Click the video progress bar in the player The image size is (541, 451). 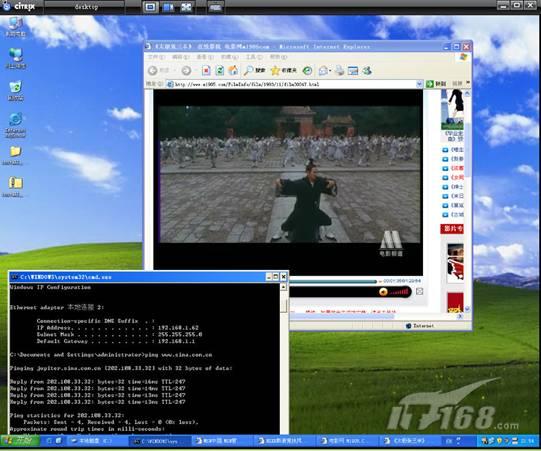point(333,282)
